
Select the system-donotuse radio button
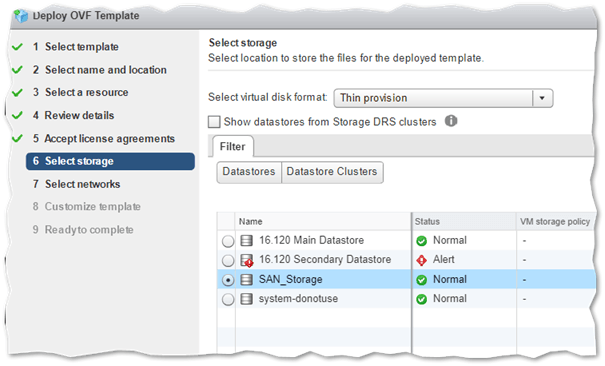228,299
